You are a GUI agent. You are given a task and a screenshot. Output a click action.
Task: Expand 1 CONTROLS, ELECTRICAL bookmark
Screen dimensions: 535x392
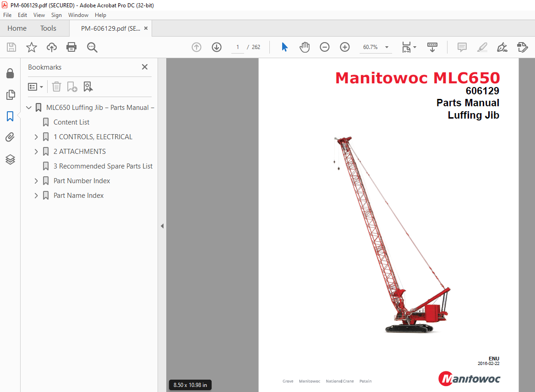[x=36, y=137]
